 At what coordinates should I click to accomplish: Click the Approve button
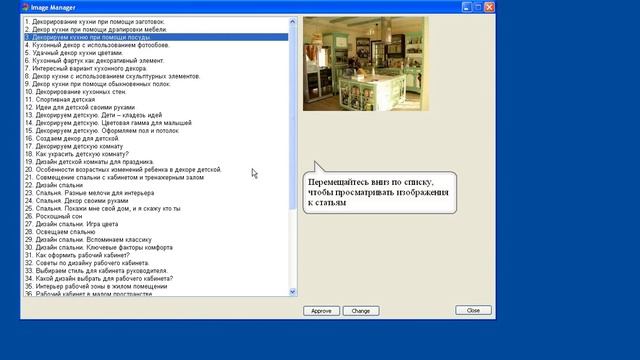[x=321, y=311]
